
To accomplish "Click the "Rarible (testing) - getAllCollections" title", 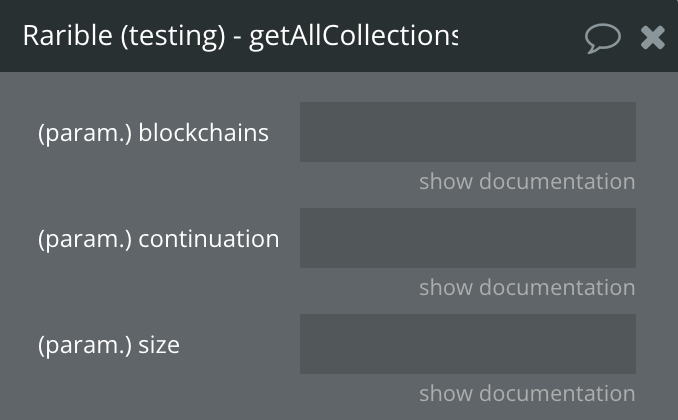I will (x=240, y=35).
